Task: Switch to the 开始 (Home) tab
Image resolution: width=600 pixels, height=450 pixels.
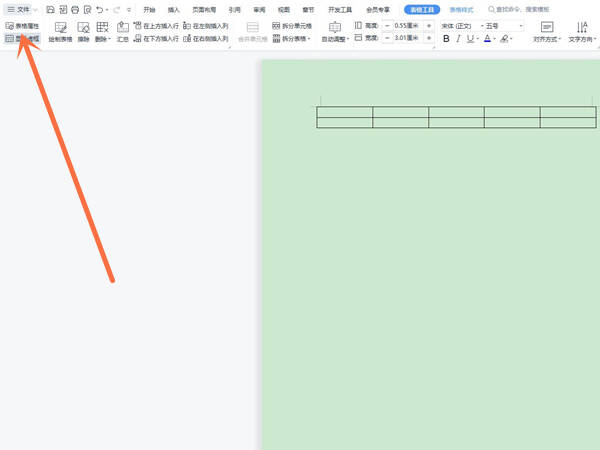Action: (x=149, y=10)
